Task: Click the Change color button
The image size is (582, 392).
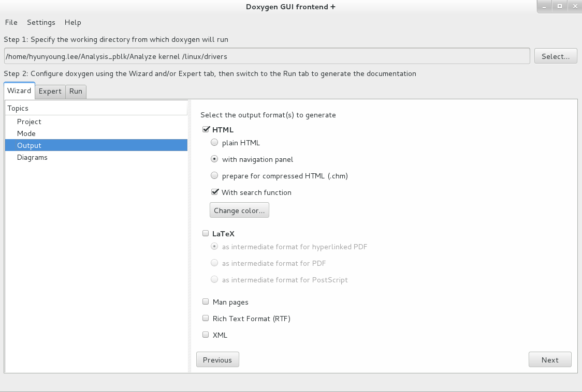Action: pos(239,210)
